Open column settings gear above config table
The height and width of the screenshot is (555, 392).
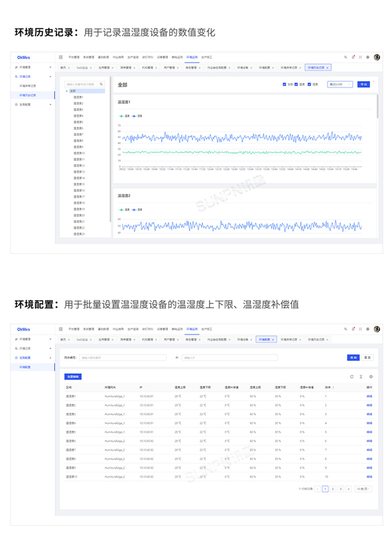pyautogui.click(x=371, y=377)
